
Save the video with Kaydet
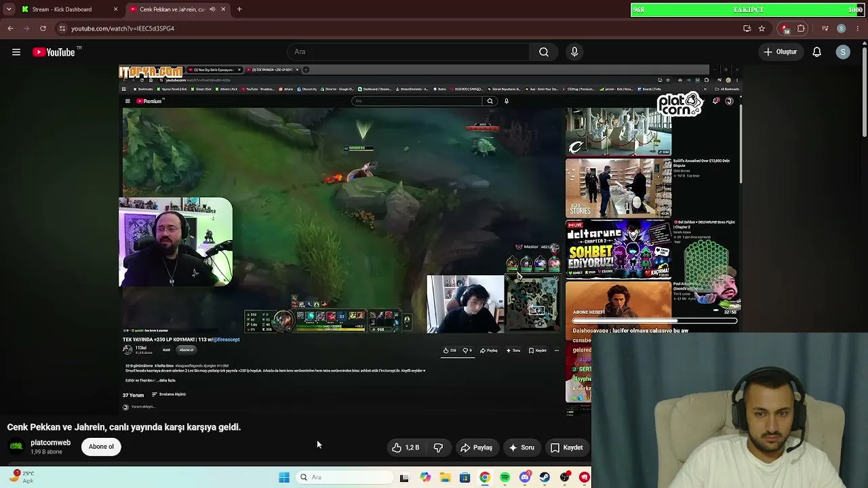(x=566, y=447)
